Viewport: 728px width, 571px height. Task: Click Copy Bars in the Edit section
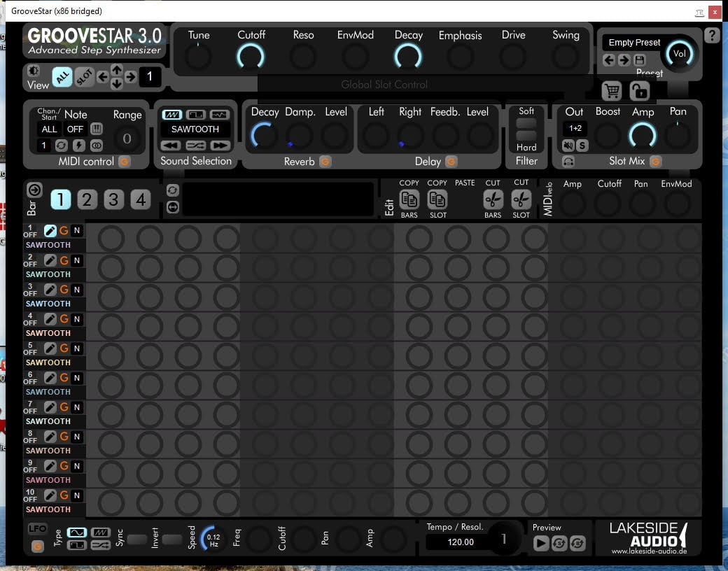[409, 199]
